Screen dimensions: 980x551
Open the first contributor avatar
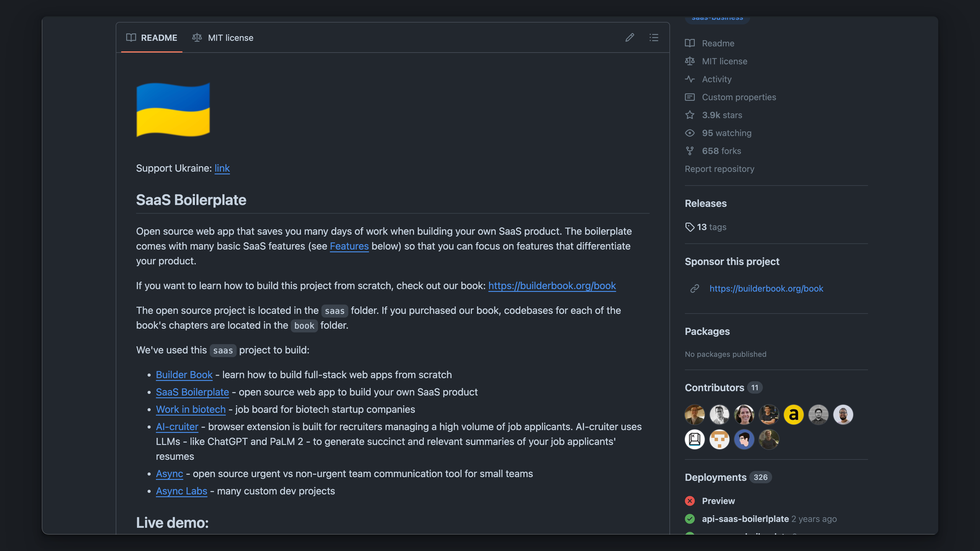pos(695,414)
